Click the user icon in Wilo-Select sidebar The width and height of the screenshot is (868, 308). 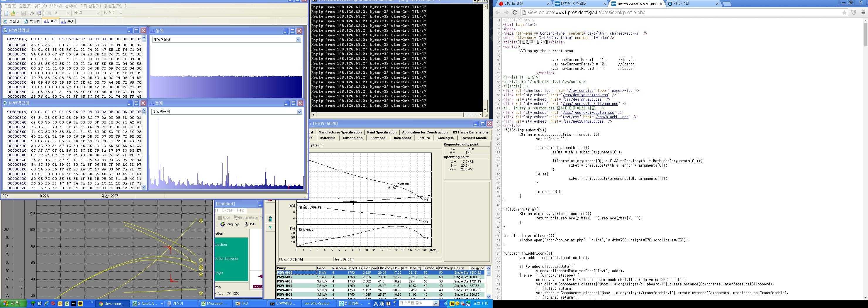270,219
